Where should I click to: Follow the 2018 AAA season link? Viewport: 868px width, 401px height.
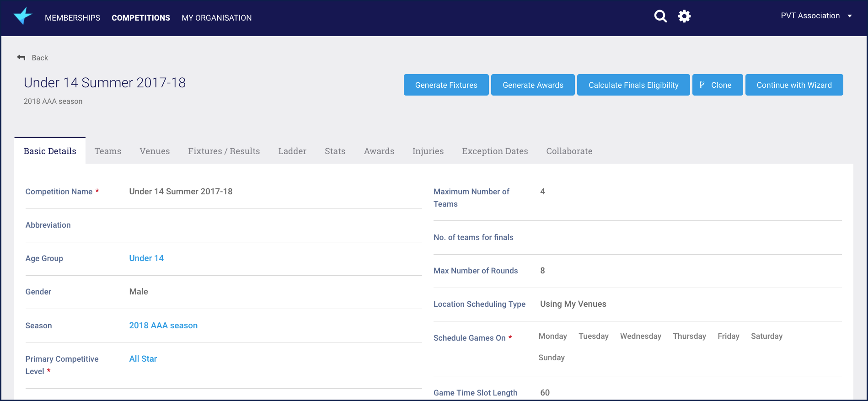pyautogui.click(x=163, y=326)
